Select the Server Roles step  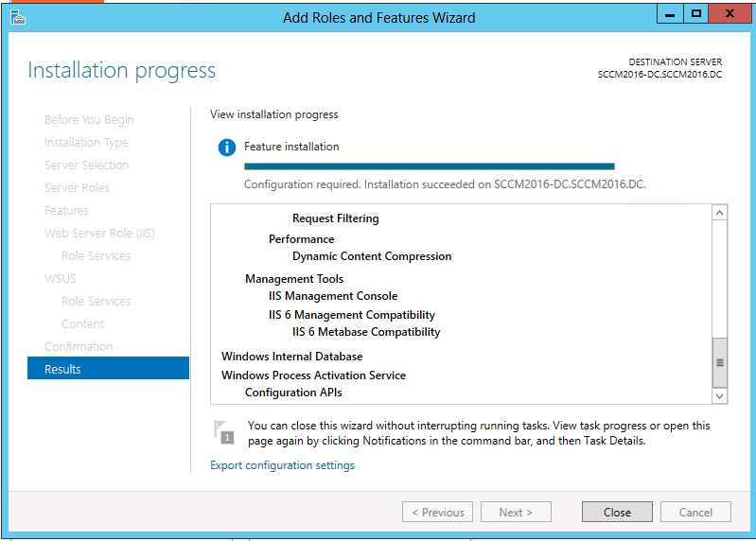coord(77,188)
